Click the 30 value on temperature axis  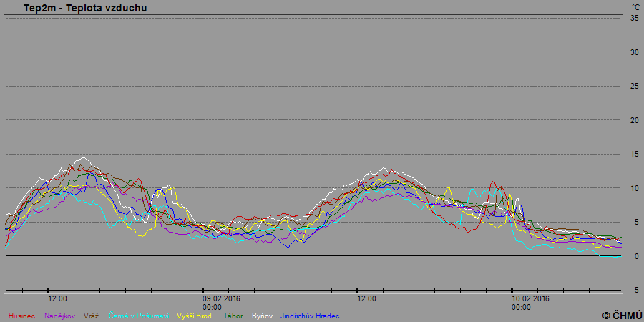(x=634, y=52)
